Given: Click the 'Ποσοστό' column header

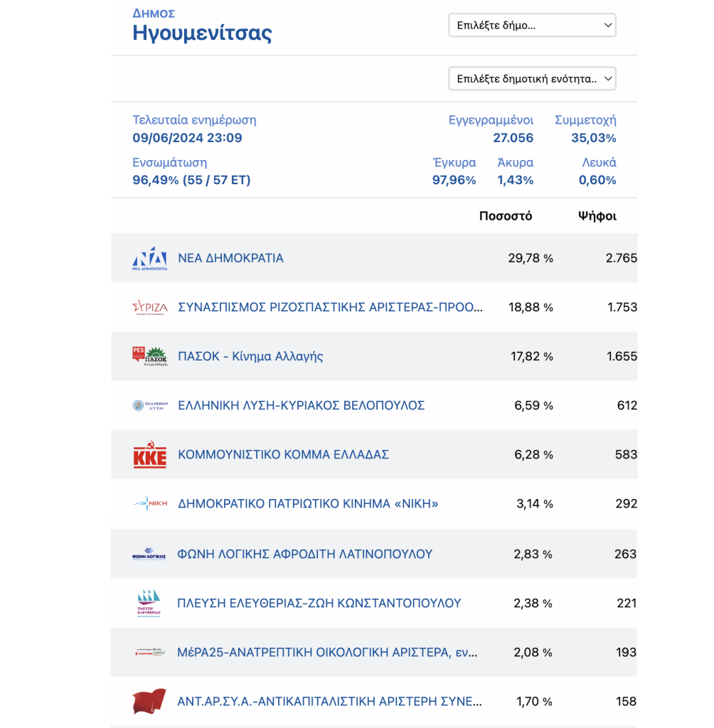Looking at the screenshot, I should (x=506, y=216).
